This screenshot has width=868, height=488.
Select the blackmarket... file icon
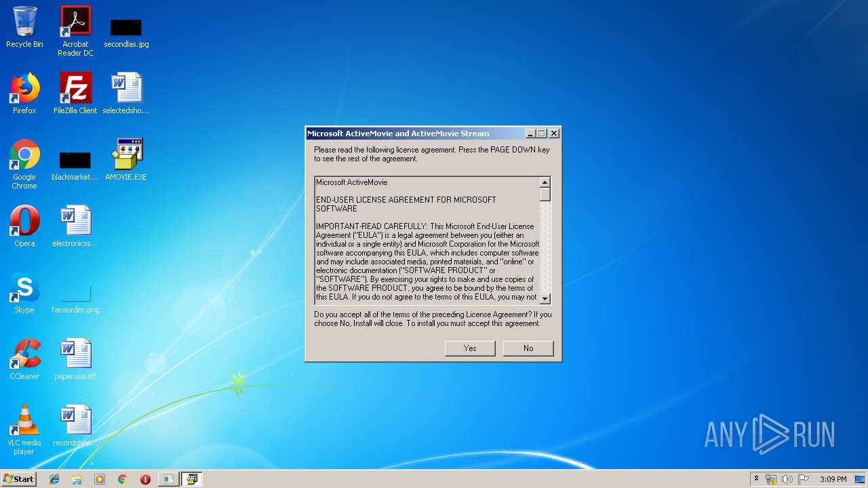[75, 166]
